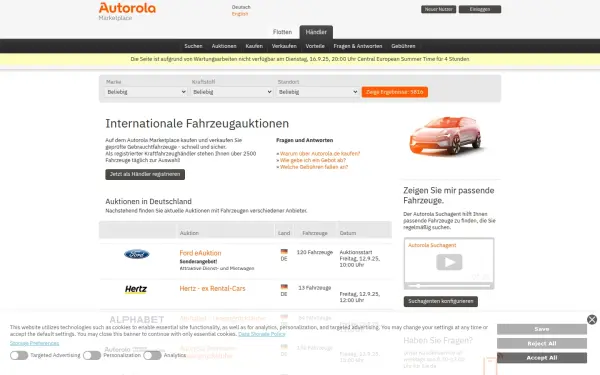This screenshot has height=375, width=600.
Task: Switch language to English
Action: click(x=240, y=14)
